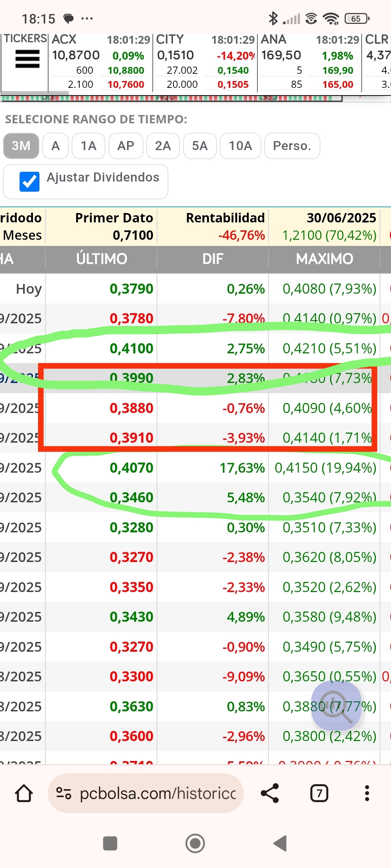Tap the Android home circle button
The image size is (391, 868).
[x=195, y=843]
